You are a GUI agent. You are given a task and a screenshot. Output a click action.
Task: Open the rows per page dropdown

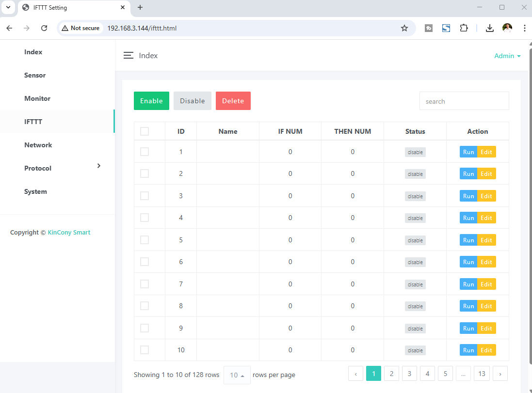pyautogui.click(x=237, y=375)
